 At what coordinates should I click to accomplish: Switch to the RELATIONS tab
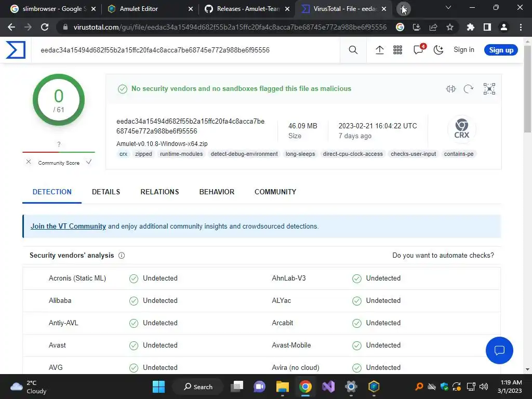coord(159,192)
